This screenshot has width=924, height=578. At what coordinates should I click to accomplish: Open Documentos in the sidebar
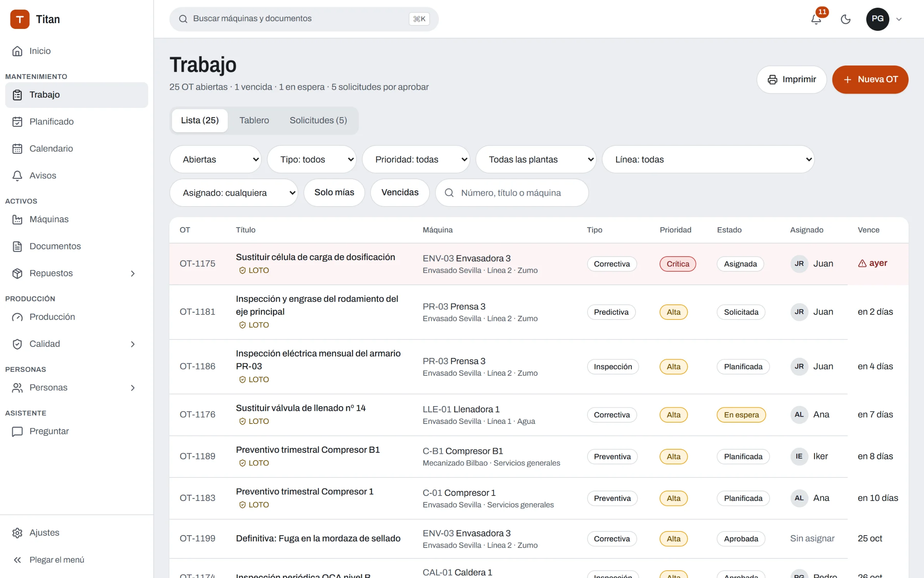click(x=77, y=246)
